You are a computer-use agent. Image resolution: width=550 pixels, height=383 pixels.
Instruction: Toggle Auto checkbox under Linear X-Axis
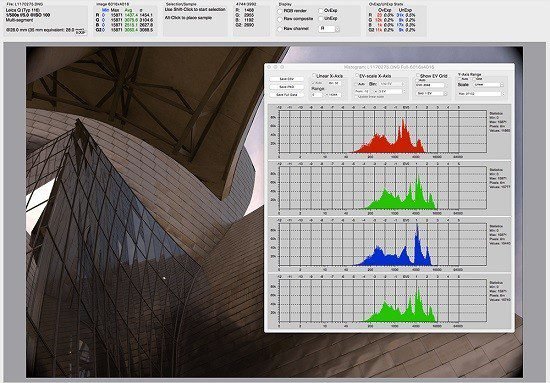point(314,83)
